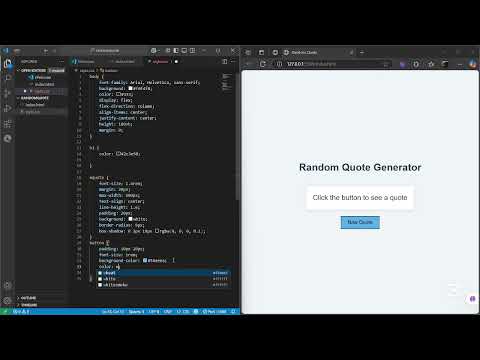Open problems via errors and warnings status item
Viewport: 480px width, 360px height.
point(21,312)
